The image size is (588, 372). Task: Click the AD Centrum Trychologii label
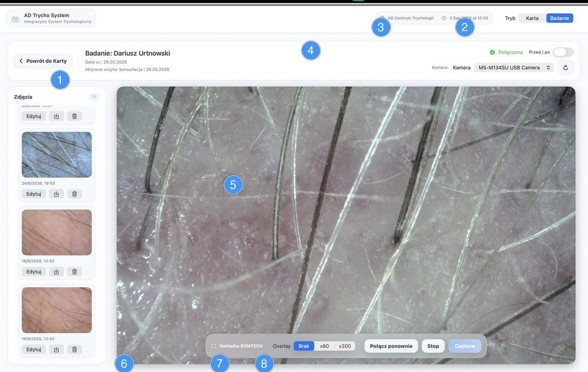411,18
